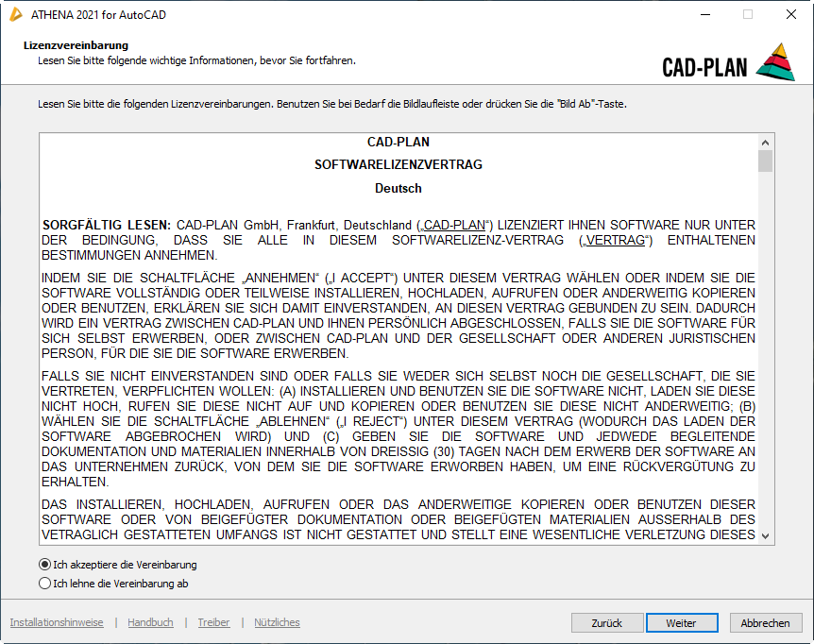The width and height of the screenshot is (814, 644).
Task: Go back with the Zurück button
Action: click(x=606, y=623)
